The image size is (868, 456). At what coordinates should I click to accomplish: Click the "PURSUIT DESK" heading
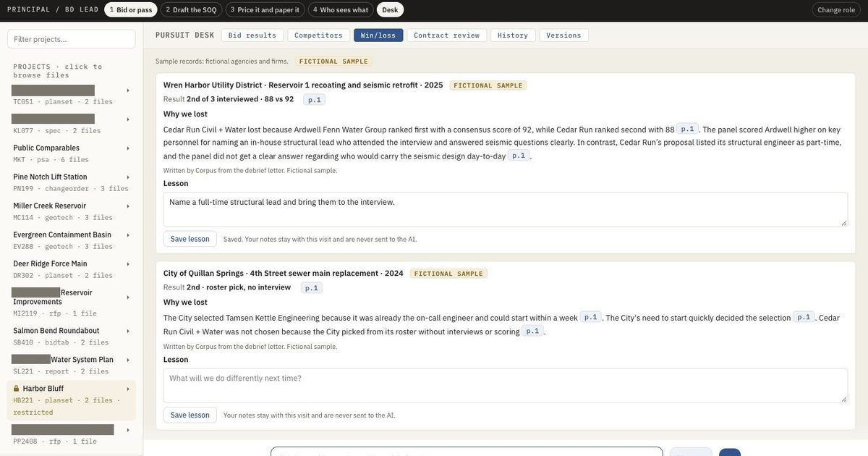point(185,35)
